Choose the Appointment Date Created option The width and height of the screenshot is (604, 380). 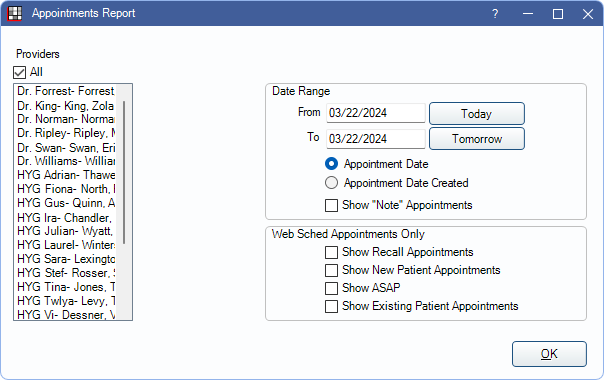coord(331,183)
